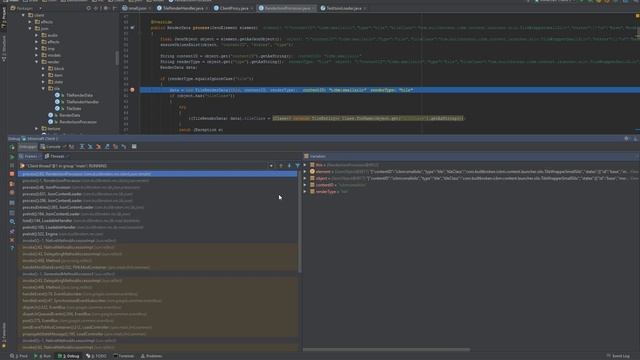This screenshot has width=640, height=360.
Task: Collapse the 'tile' folder in project tree
Action: point(43,89)
